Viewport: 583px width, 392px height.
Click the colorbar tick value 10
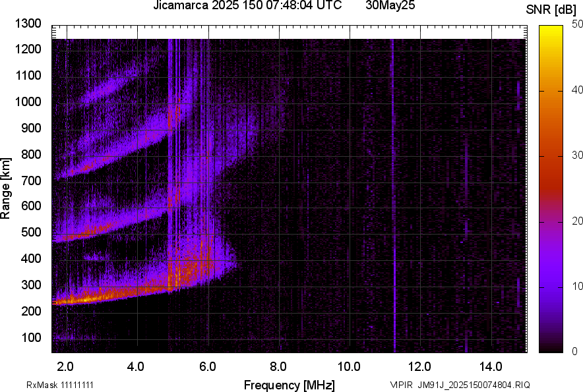pos(577,286)
